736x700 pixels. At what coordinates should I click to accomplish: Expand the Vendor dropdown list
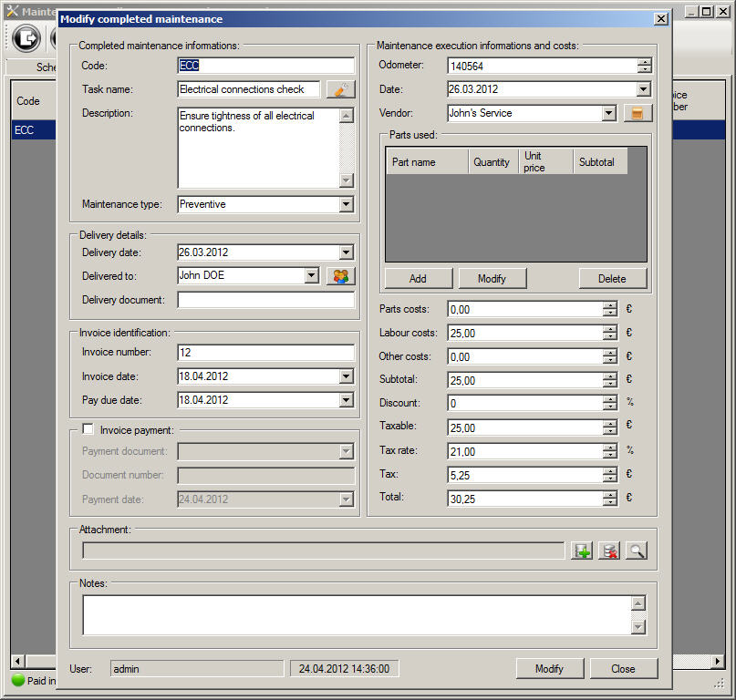pos(609,113)
